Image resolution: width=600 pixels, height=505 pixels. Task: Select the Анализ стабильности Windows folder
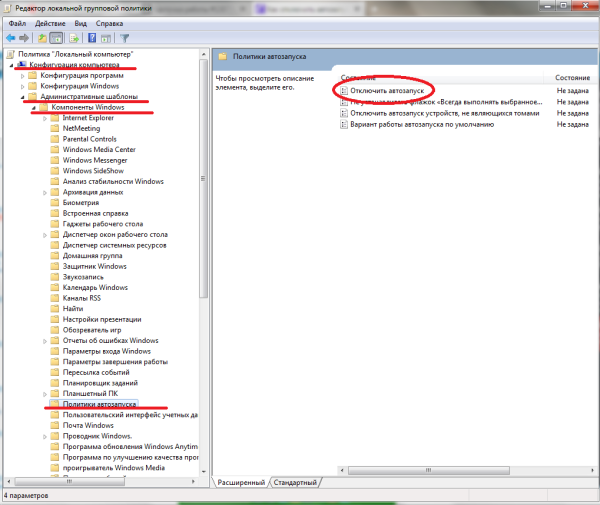(x=113, y=181)
